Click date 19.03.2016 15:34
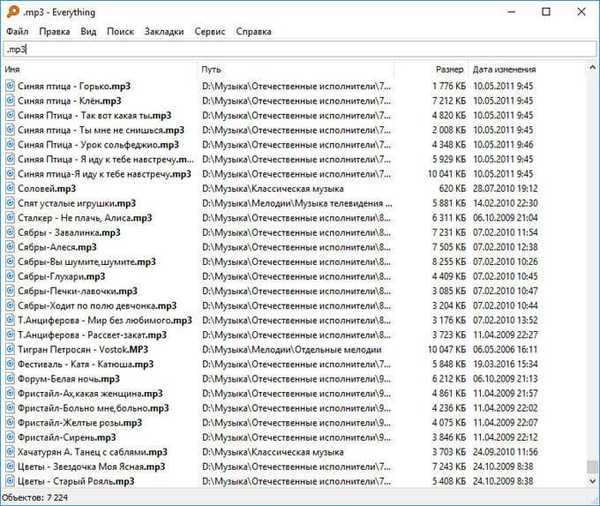Viewport: 600px width, 506px height. 505,364
